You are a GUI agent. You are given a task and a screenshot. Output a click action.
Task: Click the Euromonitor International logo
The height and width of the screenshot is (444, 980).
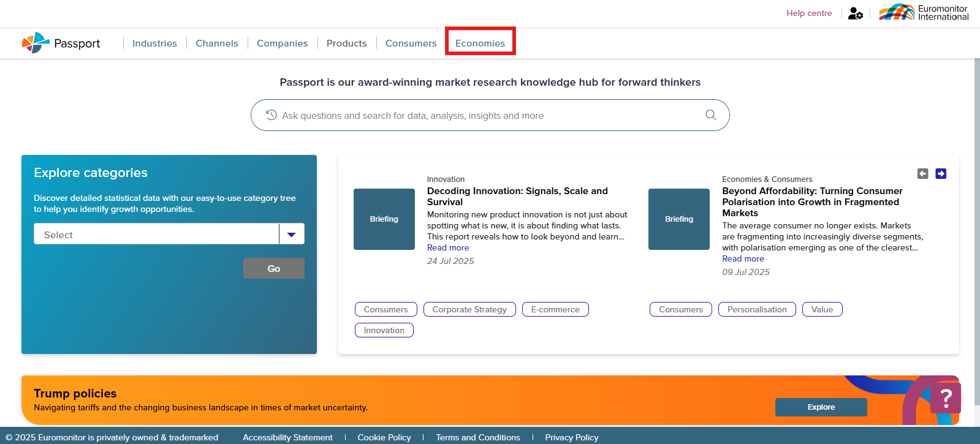[924, 12]
